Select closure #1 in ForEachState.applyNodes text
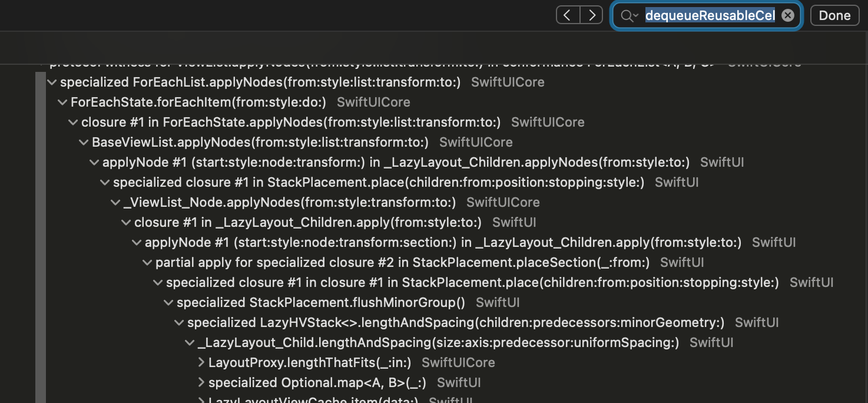 click(291, 123)
